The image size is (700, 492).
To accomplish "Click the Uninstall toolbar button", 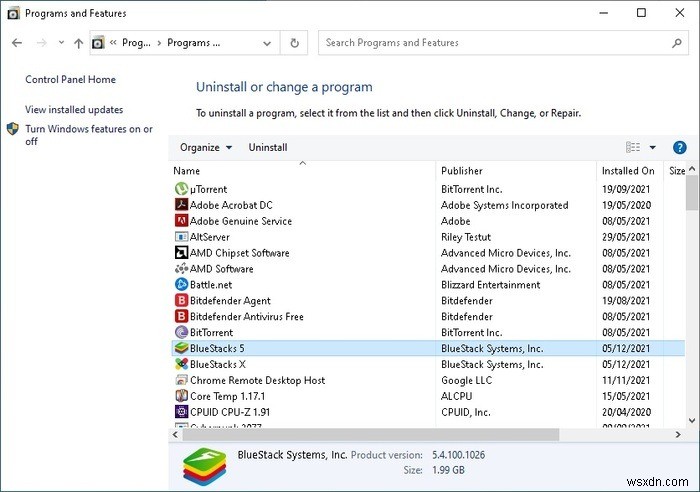I will click(268, 147).
